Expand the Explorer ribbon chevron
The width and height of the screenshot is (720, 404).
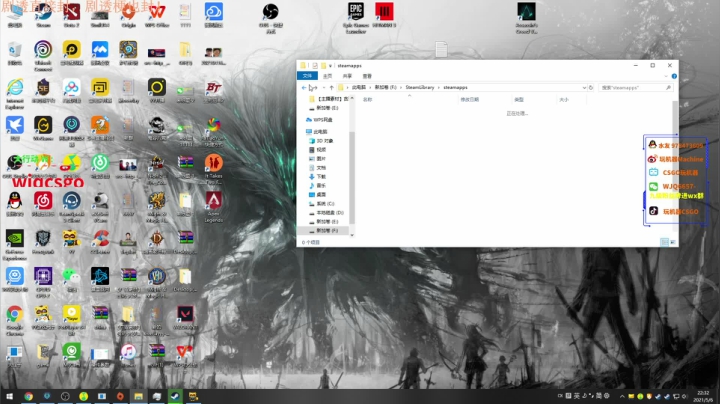[666, 76]
